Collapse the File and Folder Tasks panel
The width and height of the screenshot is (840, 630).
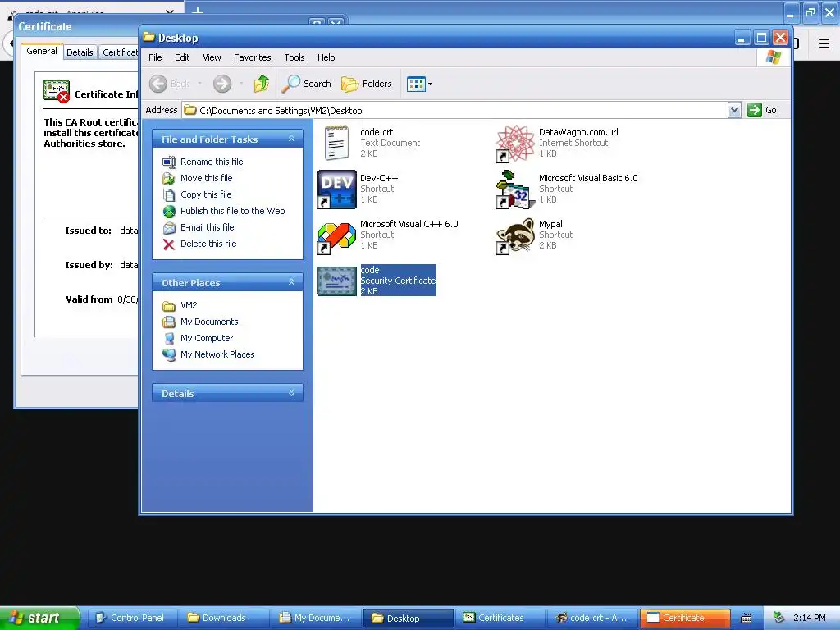click(x=291, y=139)
